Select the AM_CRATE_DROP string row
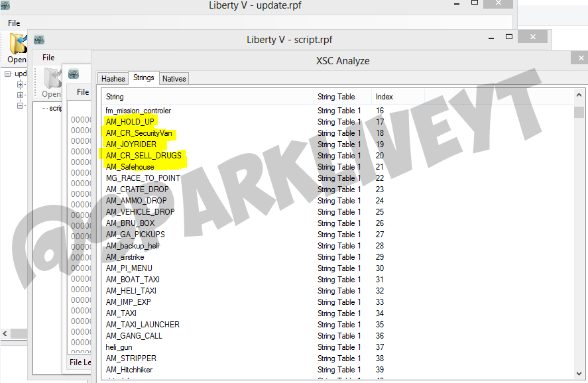The image size is (588, 383). [337, 190]
